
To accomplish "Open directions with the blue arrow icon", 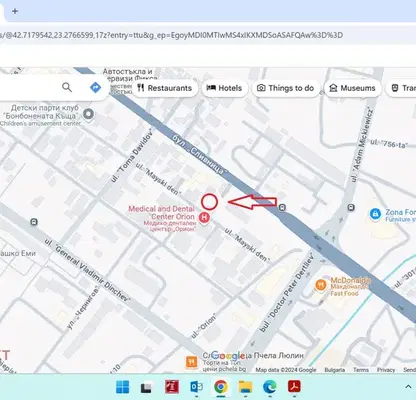I will coord(95,88).
